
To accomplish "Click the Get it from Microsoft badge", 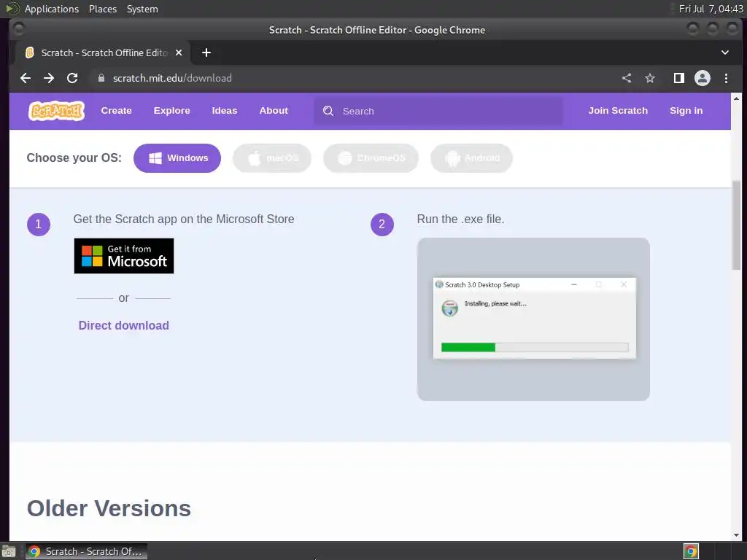I will point(124,256).
